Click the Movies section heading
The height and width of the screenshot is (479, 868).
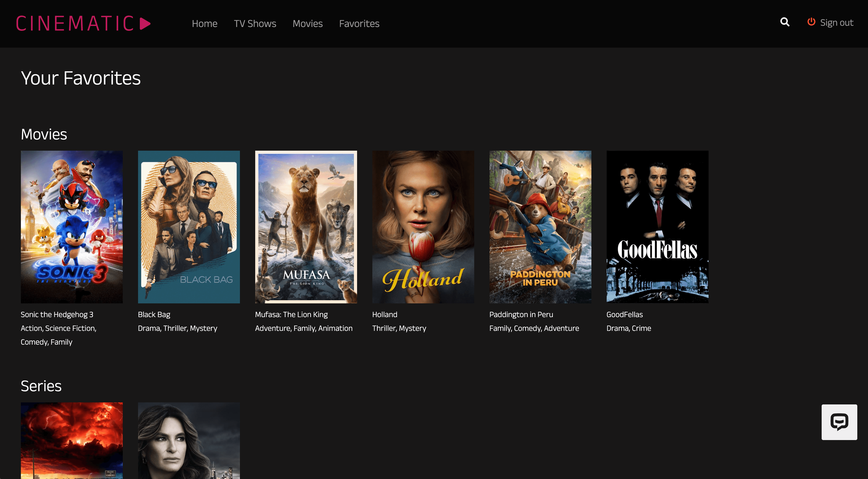44,134
